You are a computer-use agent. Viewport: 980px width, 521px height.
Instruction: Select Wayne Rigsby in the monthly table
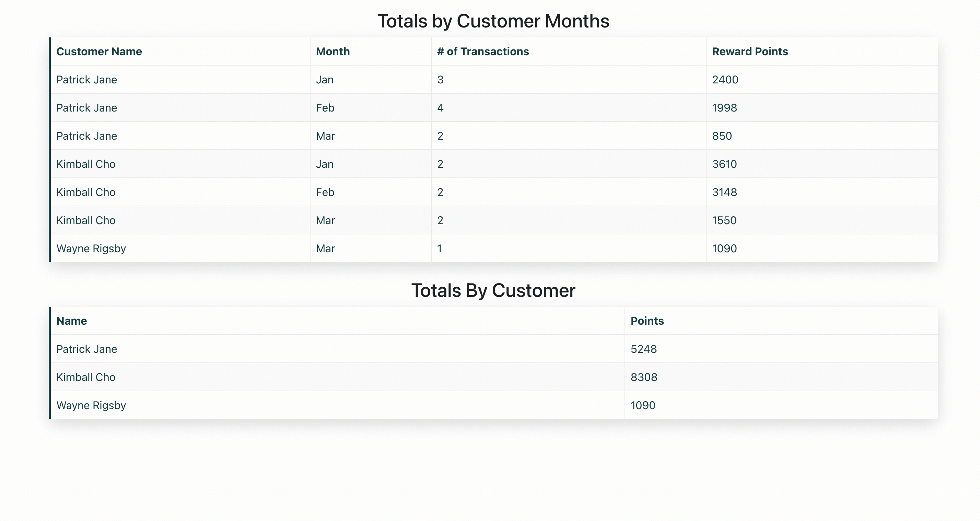click(x=91, y=248)
